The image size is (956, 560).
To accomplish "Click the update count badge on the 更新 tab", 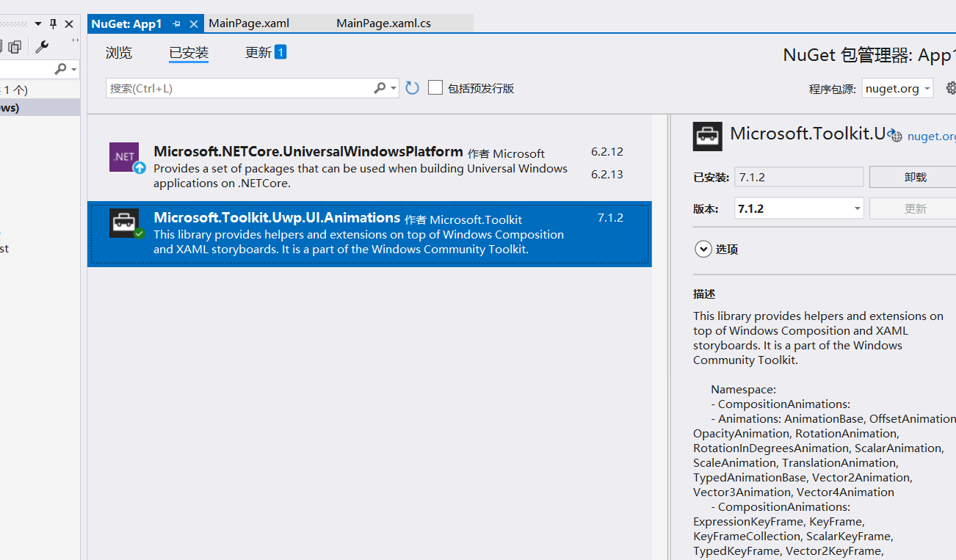I will (280, 52).
